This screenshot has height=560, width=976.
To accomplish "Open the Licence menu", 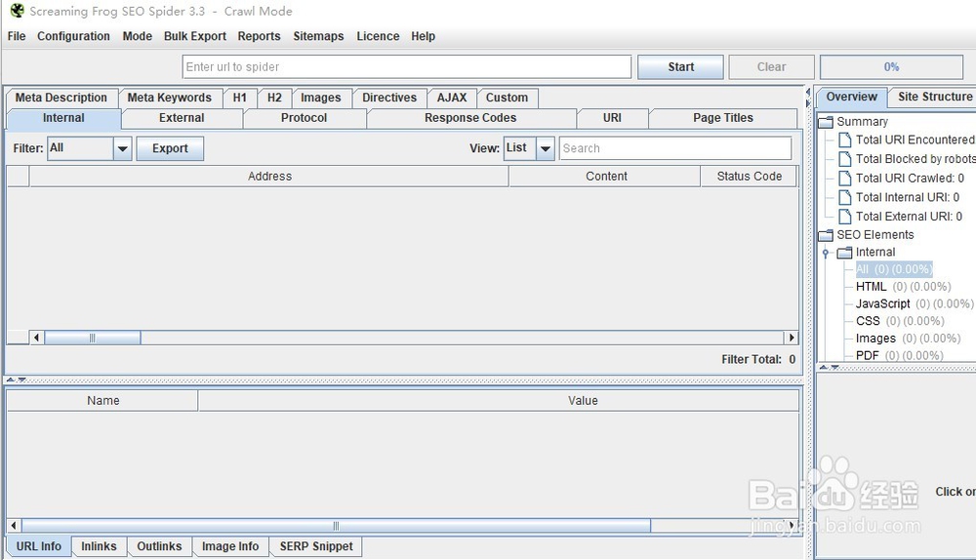I will pyautogui.click(x=378, y=36).
